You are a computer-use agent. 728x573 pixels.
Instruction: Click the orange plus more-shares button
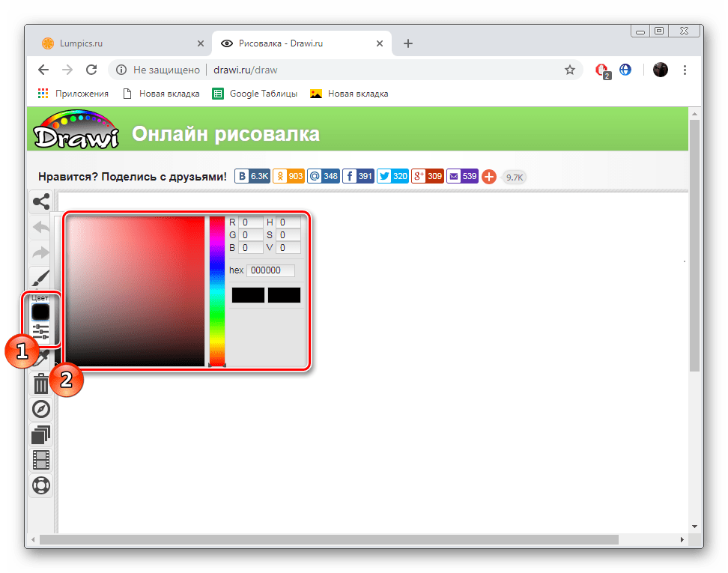[488, 177]
